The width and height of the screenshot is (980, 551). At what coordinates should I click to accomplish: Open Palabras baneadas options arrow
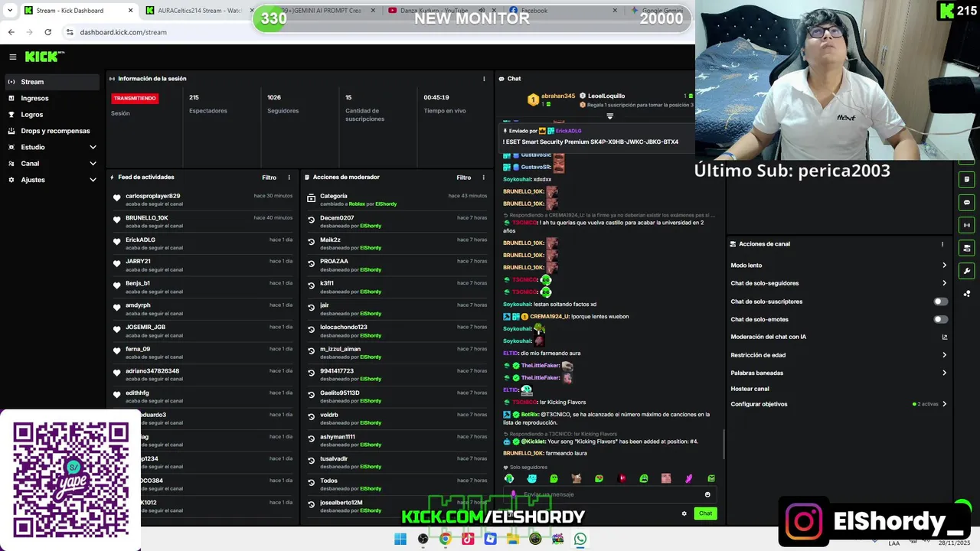click(944, 373)
